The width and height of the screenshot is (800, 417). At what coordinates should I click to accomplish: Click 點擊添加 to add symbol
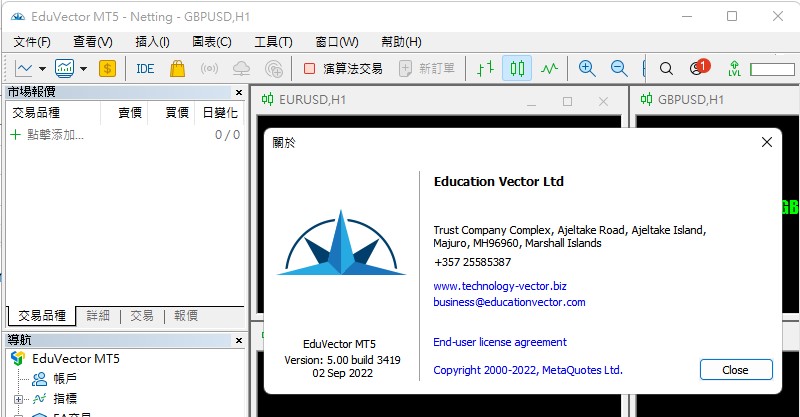(x=54, y=135)
